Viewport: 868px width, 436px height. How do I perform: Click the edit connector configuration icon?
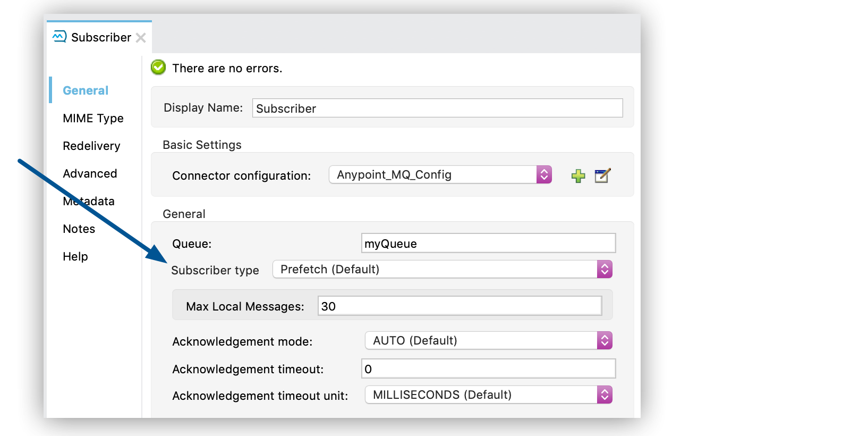click(x=602, y=175)
